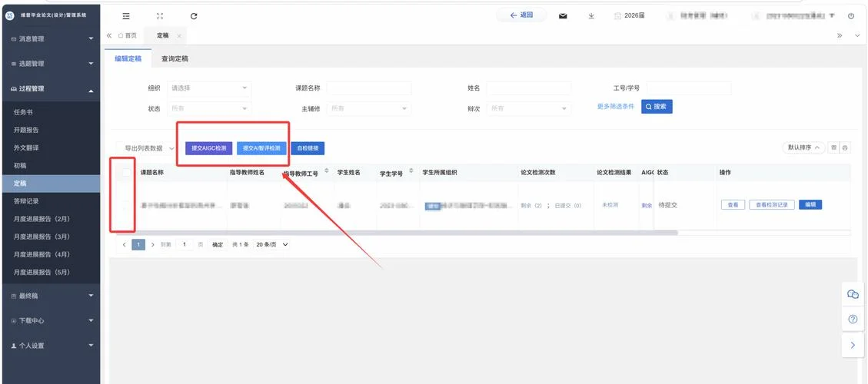
Task: Click 编辑 in the thesis row
Action: (810, 205)
